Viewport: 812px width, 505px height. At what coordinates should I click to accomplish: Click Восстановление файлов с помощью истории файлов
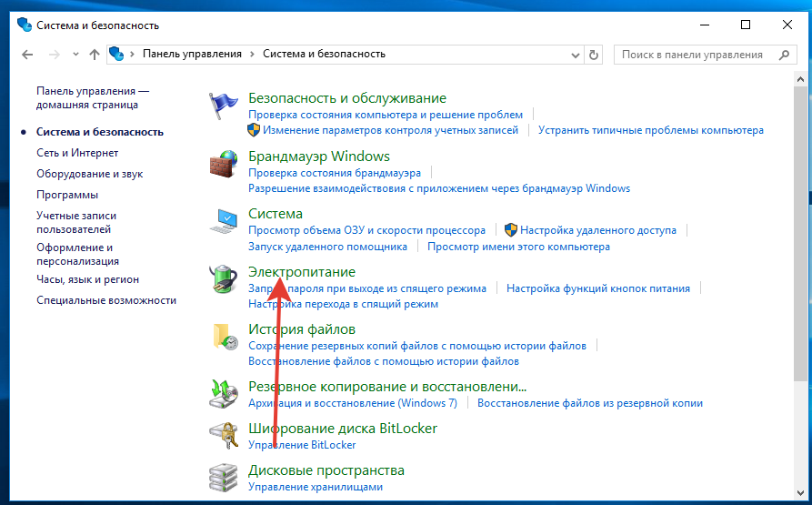tap(383, 361)
